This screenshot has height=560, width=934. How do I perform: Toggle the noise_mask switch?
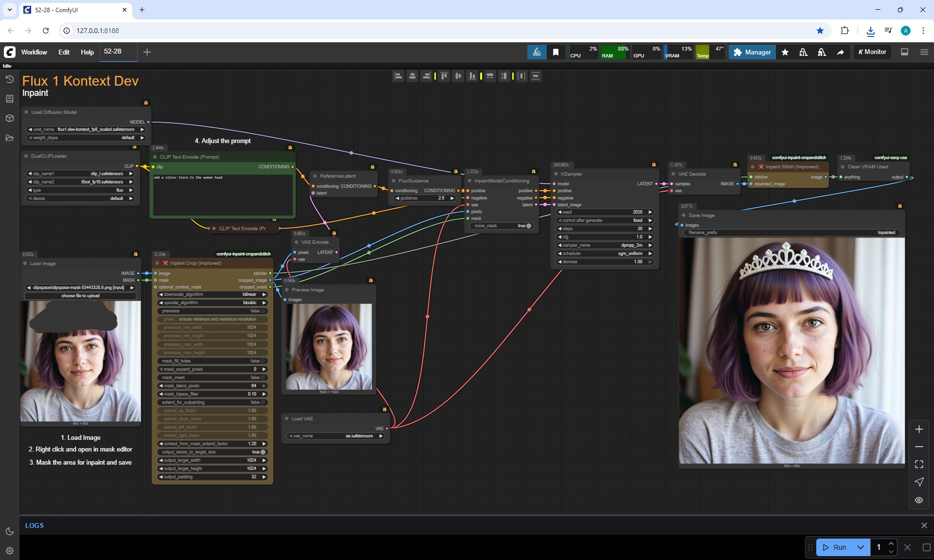click(x=528, y=226)
